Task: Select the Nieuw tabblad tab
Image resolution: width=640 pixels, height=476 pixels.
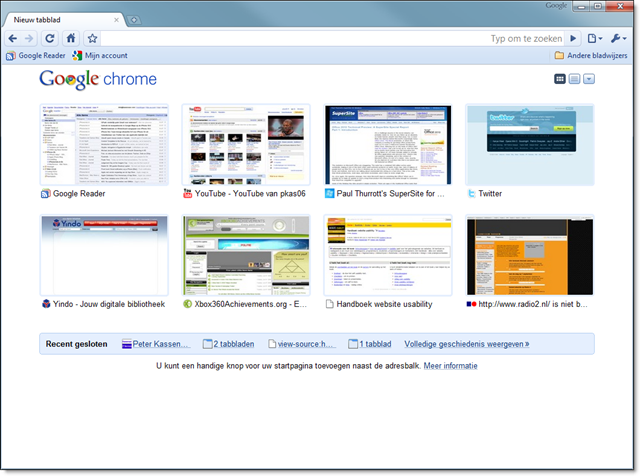Action: click(61, 20)
